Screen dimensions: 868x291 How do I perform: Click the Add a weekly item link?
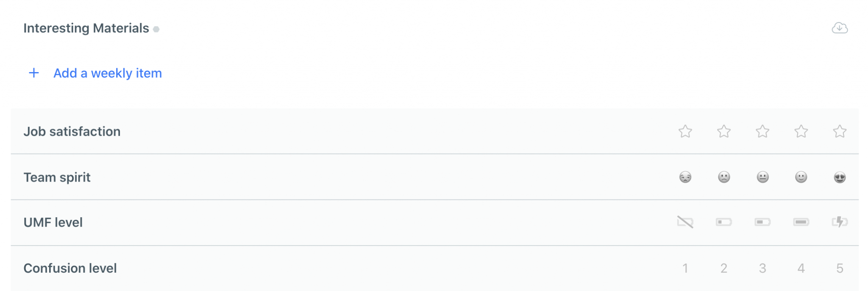pos(107,73)
